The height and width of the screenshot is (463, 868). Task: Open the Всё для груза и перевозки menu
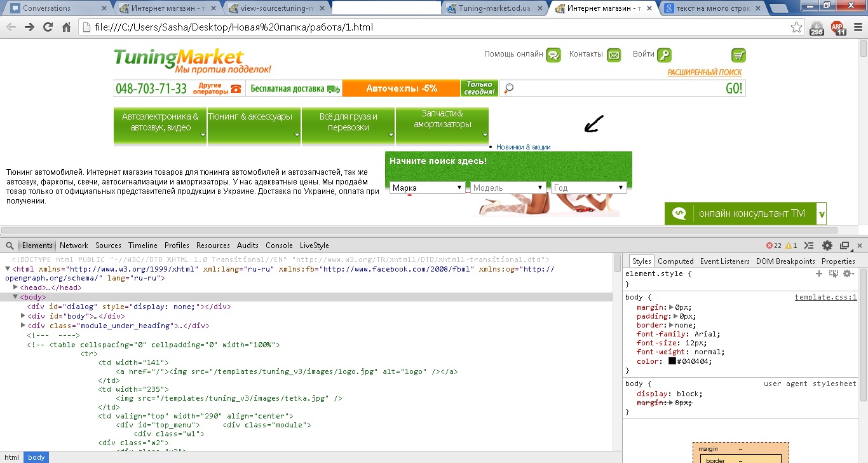click(348, 126)
